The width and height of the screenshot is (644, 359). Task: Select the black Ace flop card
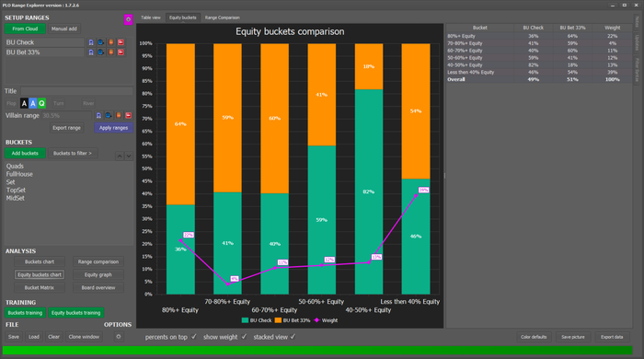(x=24, y=103)
